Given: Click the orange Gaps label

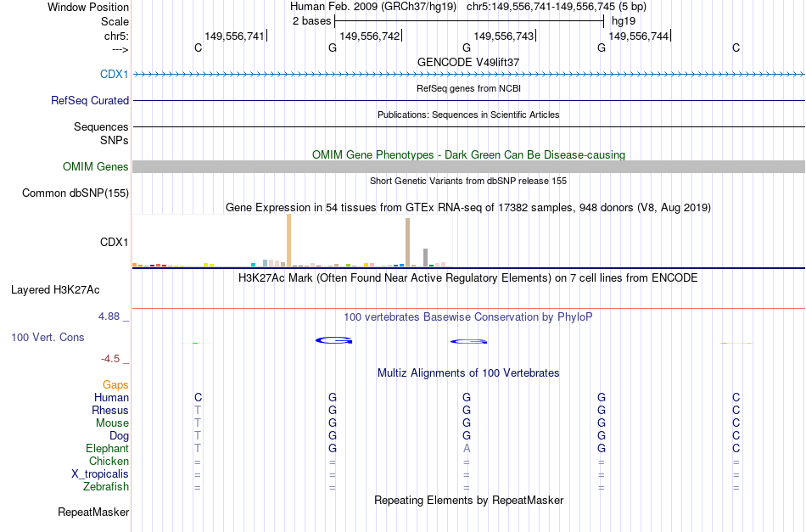Looking at the screenshot, I should point(115,385).
